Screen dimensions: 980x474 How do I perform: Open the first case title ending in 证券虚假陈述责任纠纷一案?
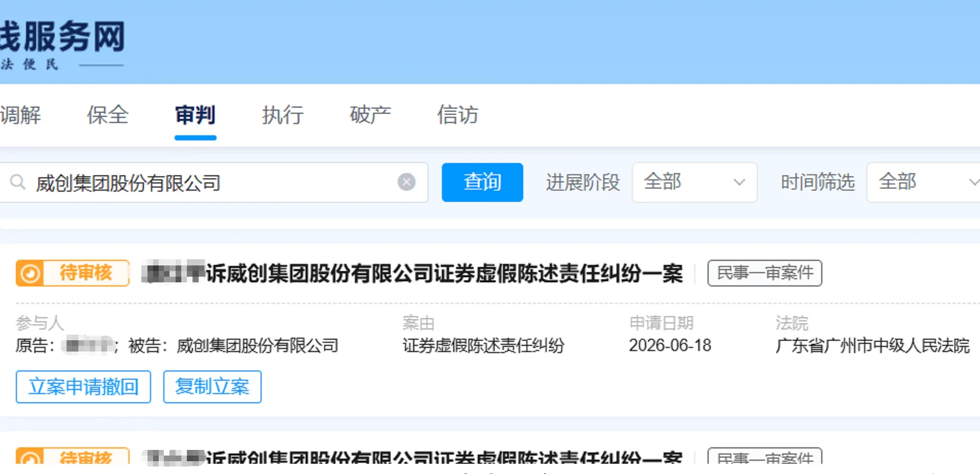(412, 273)
